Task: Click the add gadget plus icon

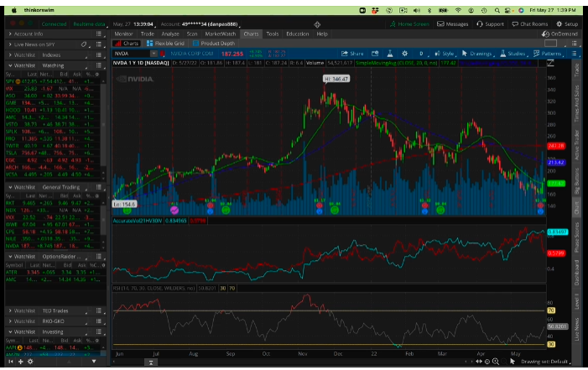Action: click(21, 362)
